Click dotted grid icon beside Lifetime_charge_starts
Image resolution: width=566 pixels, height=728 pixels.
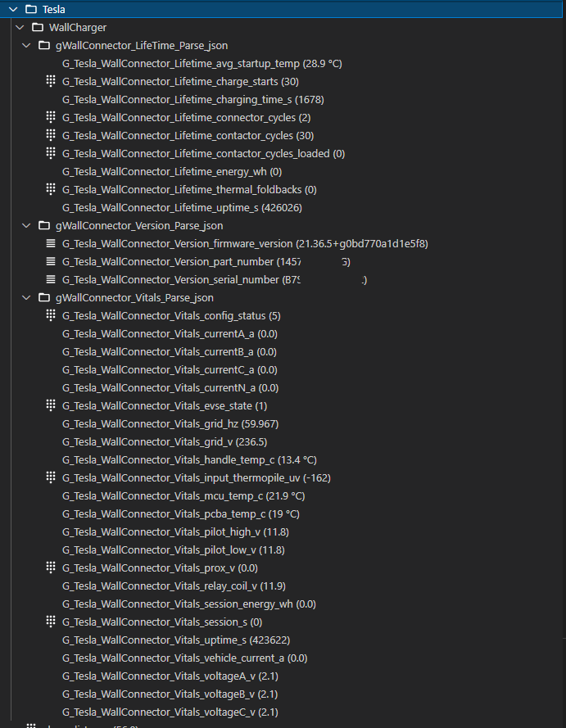51,81
